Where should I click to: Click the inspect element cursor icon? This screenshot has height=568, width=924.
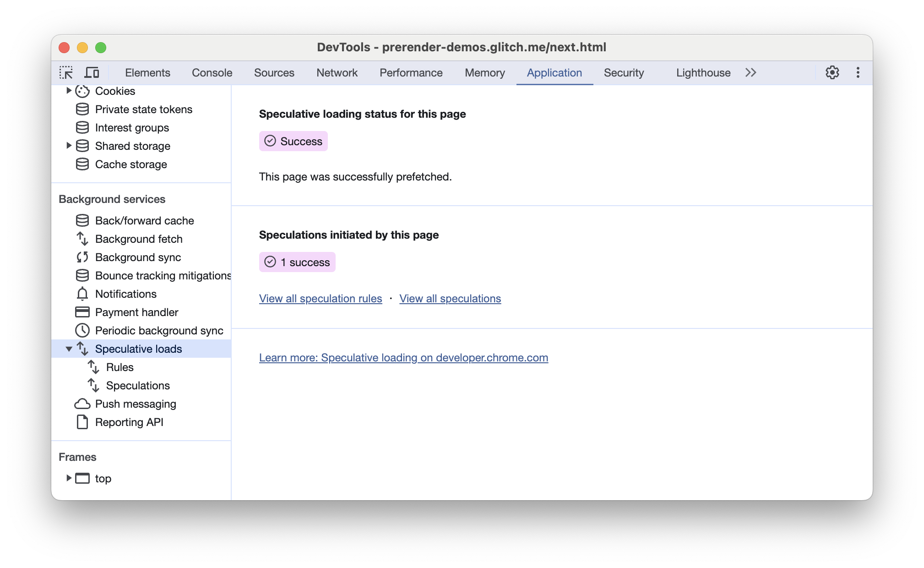[x=67, y=73]
